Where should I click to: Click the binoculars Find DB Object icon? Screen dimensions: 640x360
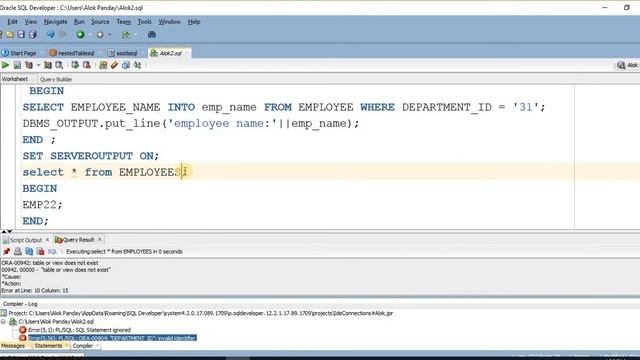tap(152, 35)
